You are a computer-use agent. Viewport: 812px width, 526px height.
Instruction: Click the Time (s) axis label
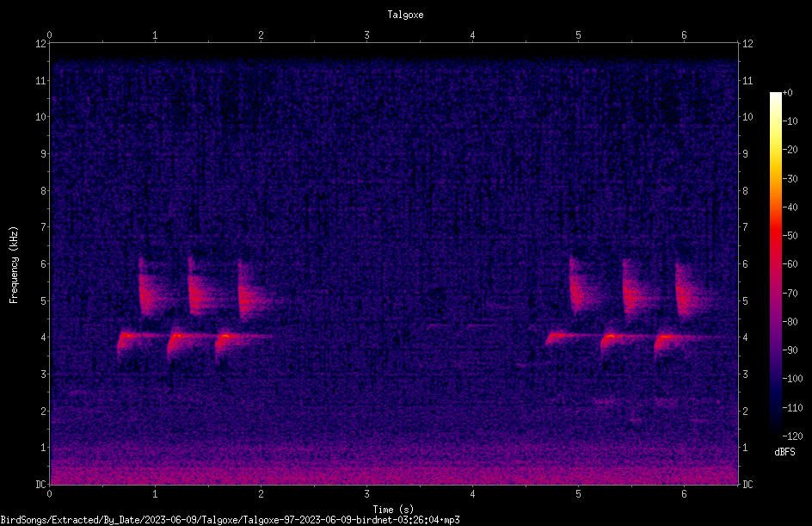[393, 510]
